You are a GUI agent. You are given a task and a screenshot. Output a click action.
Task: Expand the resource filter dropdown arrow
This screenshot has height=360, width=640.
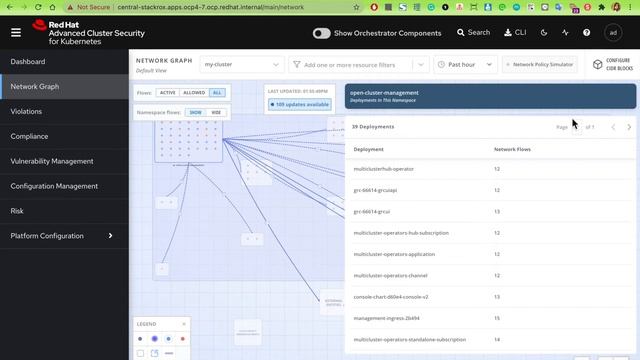421,65
